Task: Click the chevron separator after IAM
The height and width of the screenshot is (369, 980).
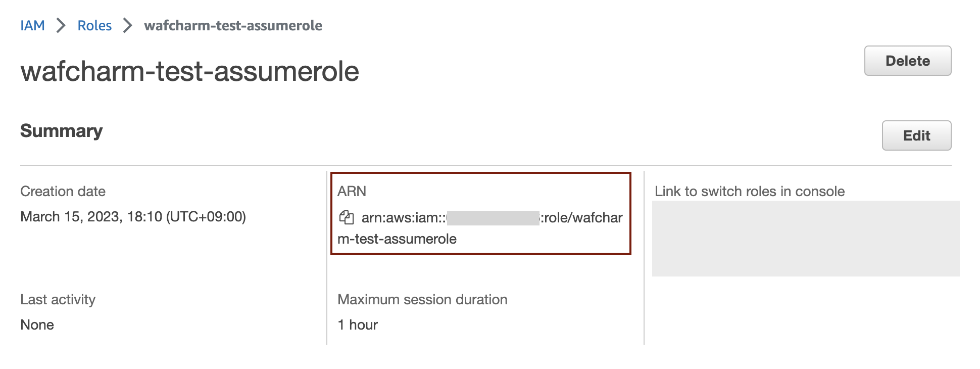Action: click(61, 25)
